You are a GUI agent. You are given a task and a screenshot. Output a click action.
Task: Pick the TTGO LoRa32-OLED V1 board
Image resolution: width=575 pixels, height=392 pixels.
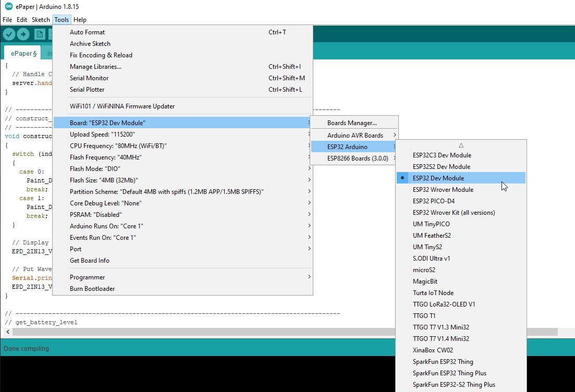click(444, 304)
